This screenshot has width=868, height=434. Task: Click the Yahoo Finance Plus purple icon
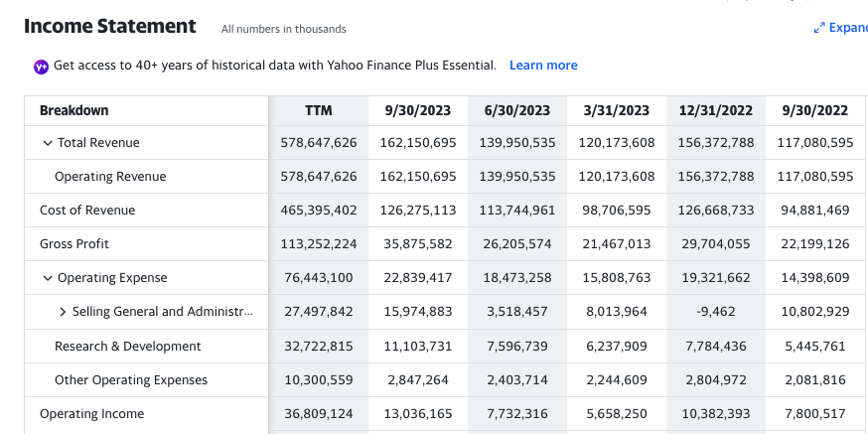[x=41, y=67]
